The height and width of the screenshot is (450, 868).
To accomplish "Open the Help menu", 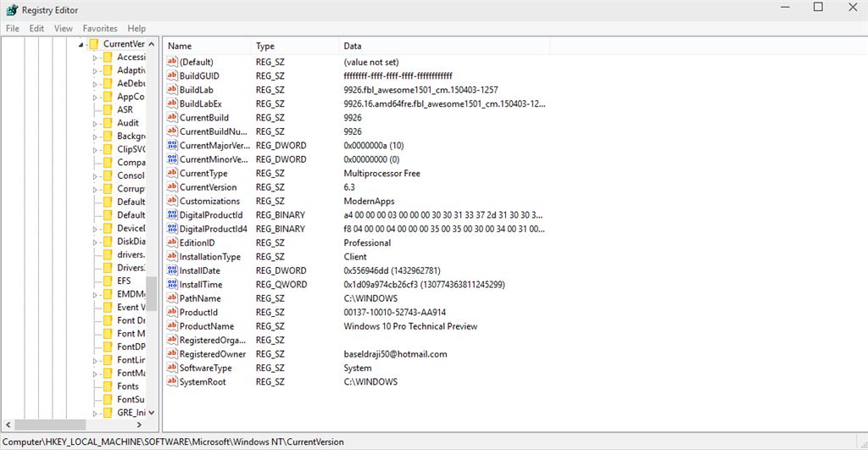I will [136, 28].
